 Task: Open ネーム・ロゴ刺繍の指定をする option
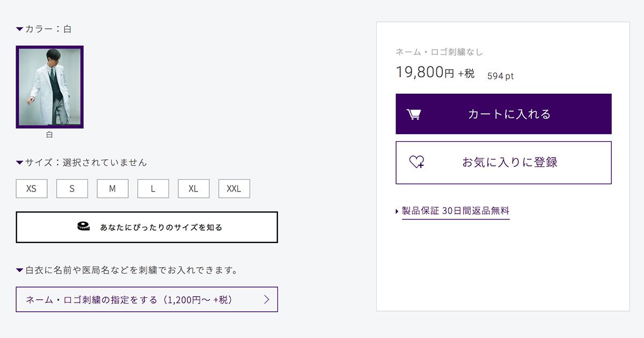147,299
